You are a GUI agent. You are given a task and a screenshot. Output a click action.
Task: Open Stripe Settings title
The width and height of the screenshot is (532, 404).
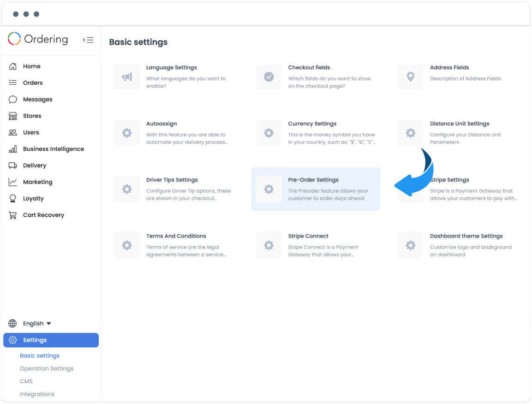click(x=449, y=180)
